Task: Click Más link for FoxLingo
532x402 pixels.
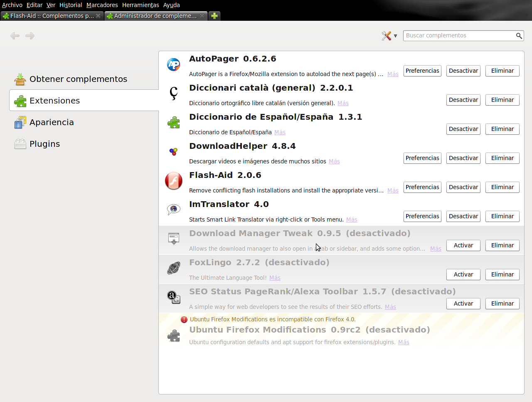Action: (275, 278)
